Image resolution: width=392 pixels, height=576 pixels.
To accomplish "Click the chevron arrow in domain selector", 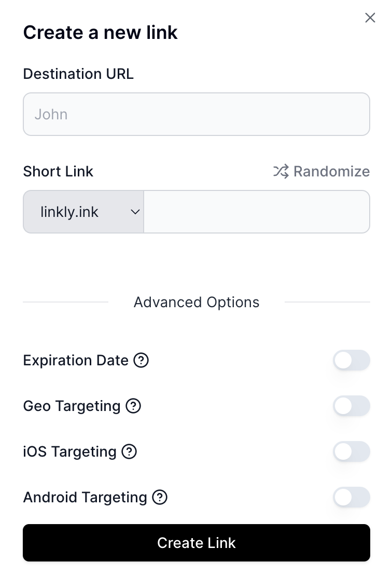I will tap(135, 212).
